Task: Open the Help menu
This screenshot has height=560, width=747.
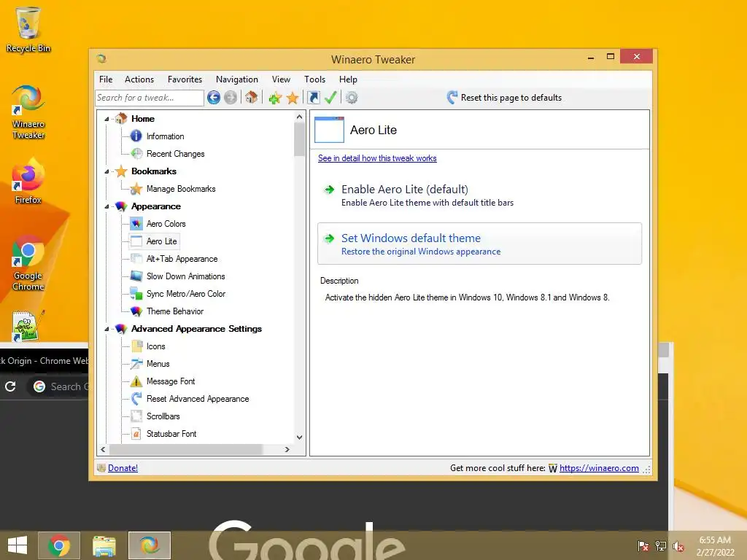Action: coord(348,79)
